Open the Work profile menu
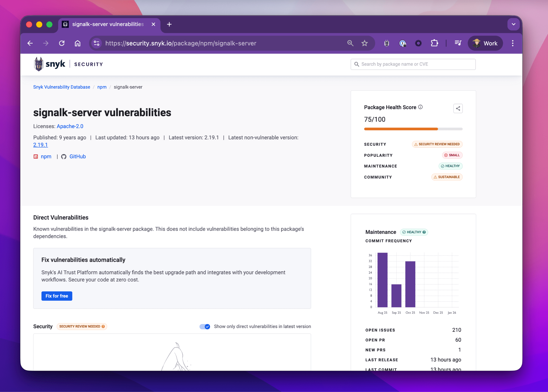This screenshot has width=548, height=392. pos(485,43)
